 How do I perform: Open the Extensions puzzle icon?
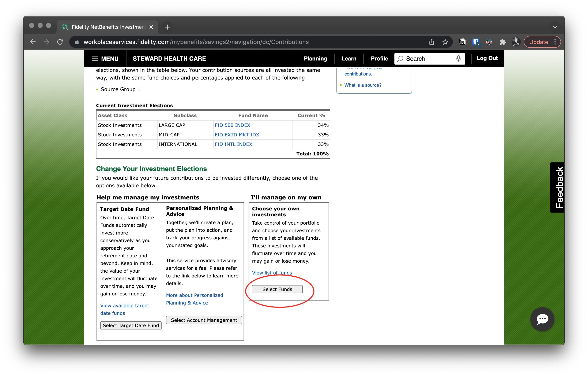click(502, 42)
